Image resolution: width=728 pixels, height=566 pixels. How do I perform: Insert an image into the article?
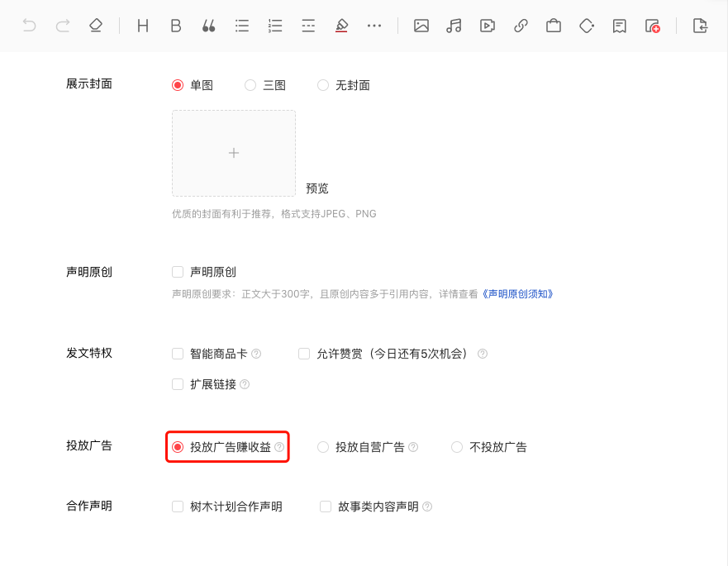pos(421,26)
